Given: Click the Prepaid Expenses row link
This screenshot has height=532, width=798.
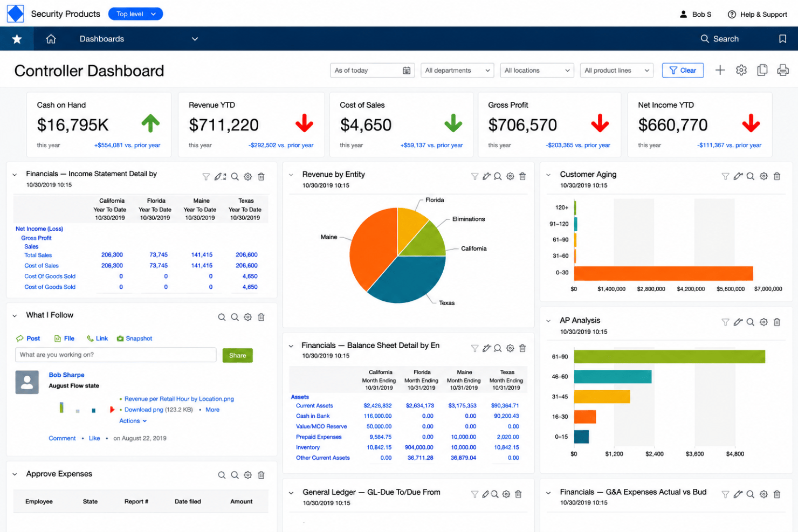Looking at the screenshot, I should click(x=319, y=437).
